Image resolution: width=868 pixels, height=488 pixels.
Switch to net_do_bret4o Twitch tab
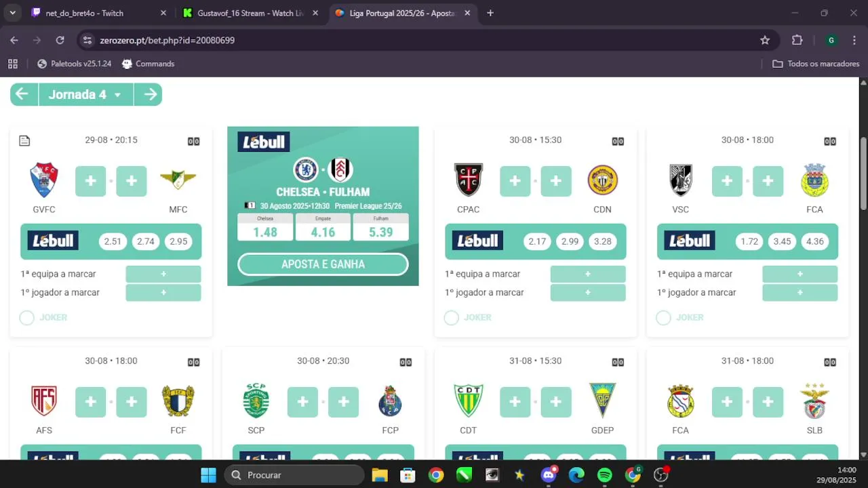coord(98,13)
